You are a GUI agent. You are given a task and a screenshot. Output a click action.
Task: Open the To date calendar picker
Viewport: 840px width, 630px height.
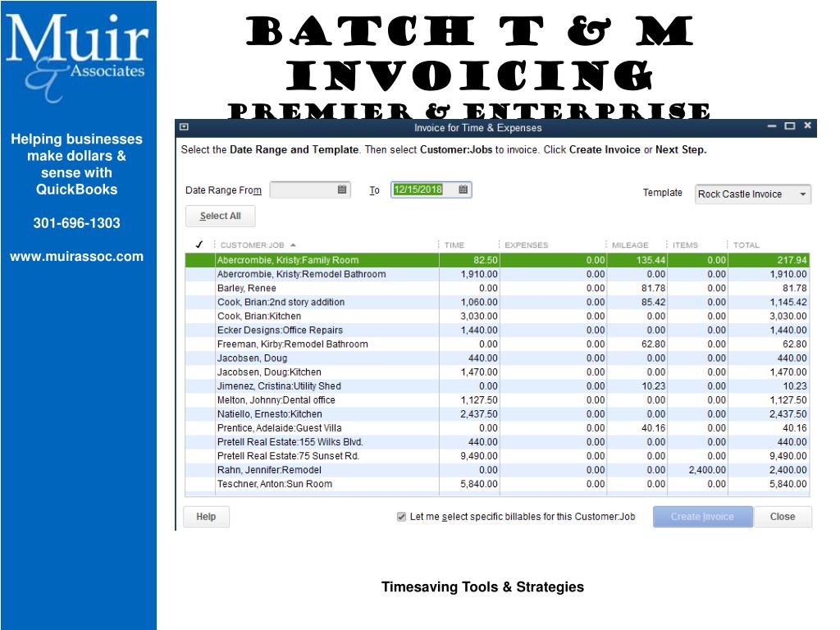click(x=463, y=189)
